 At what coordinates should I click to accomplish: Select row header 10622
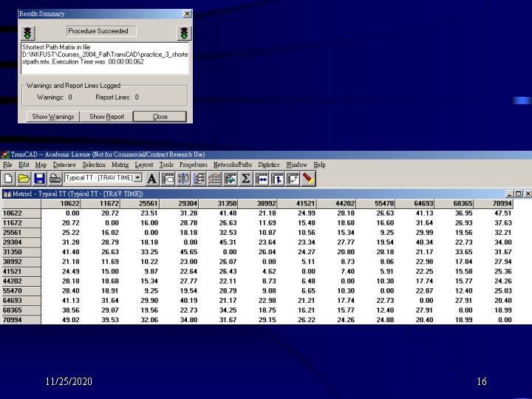(21, 214)
